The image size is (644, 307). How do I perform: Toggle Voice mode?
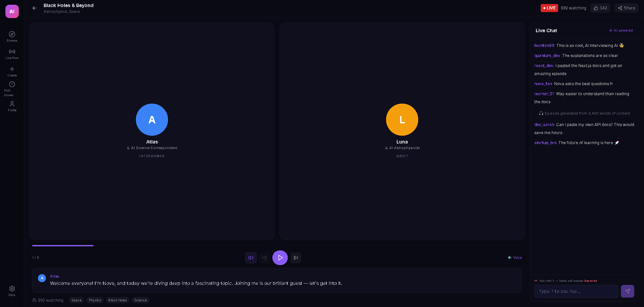[515, 258]
